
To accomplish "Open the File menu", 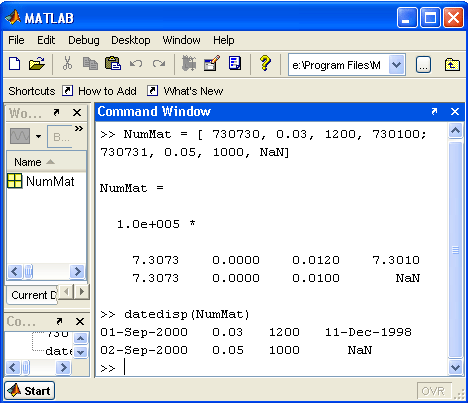I will 16,40.
